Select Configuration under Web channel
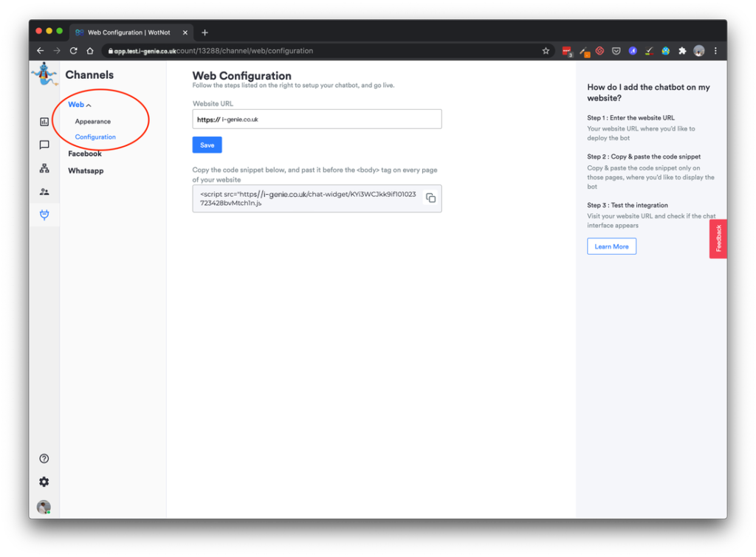 click(x=95, y=137)
